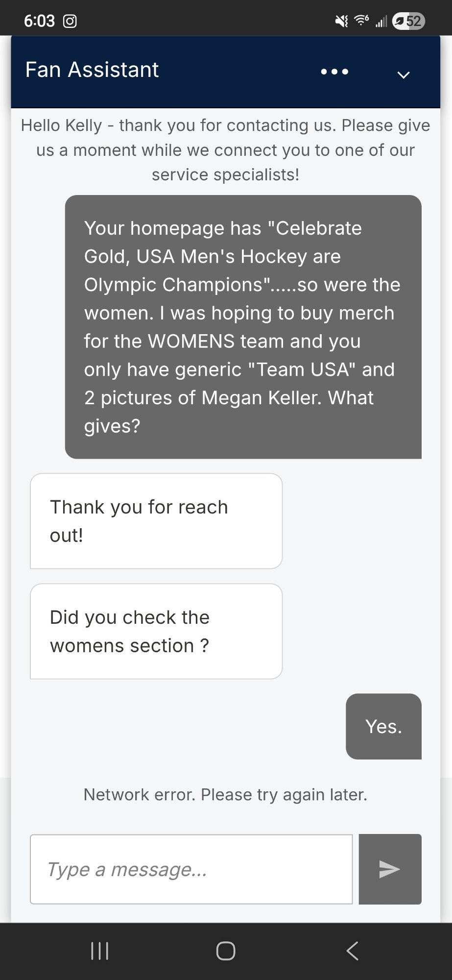This screenshot has width=452, height=980.
Task: Open the three-dot chat options menu
Action: (334, 72)
